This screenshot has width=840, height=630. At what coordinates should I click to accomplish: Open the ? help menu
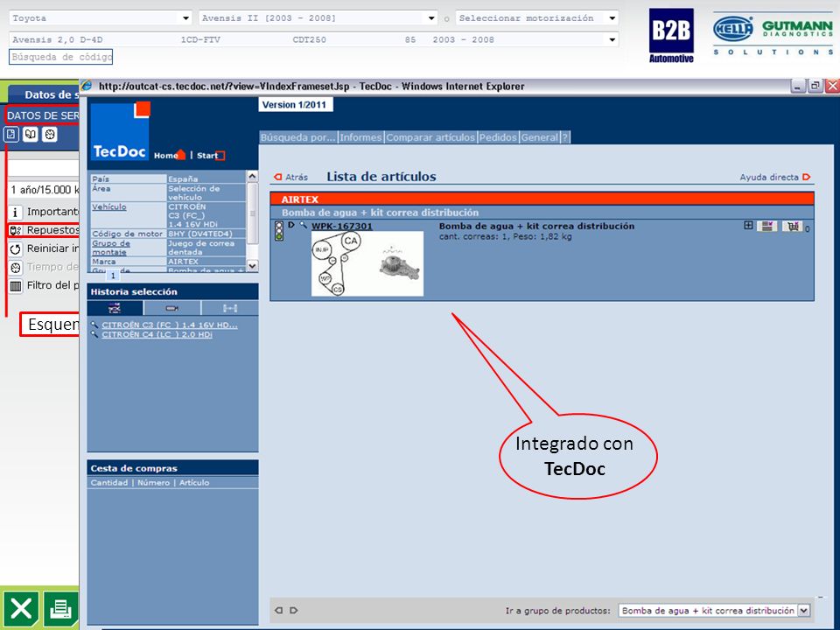564,137
